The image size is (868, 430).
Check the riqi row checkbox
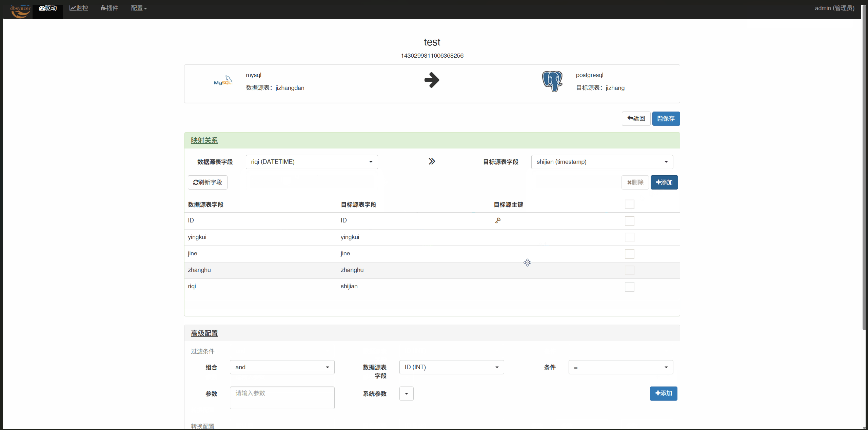(x=630, y=287)
